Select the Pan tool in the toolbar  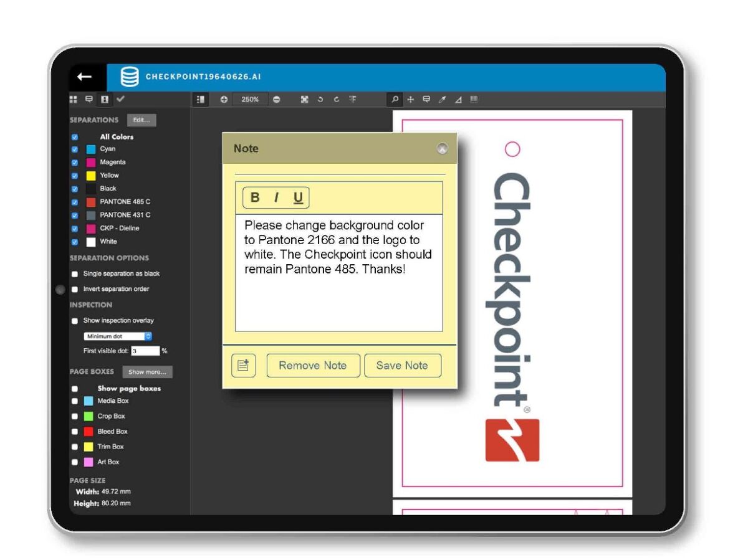[x=410, y=99]
